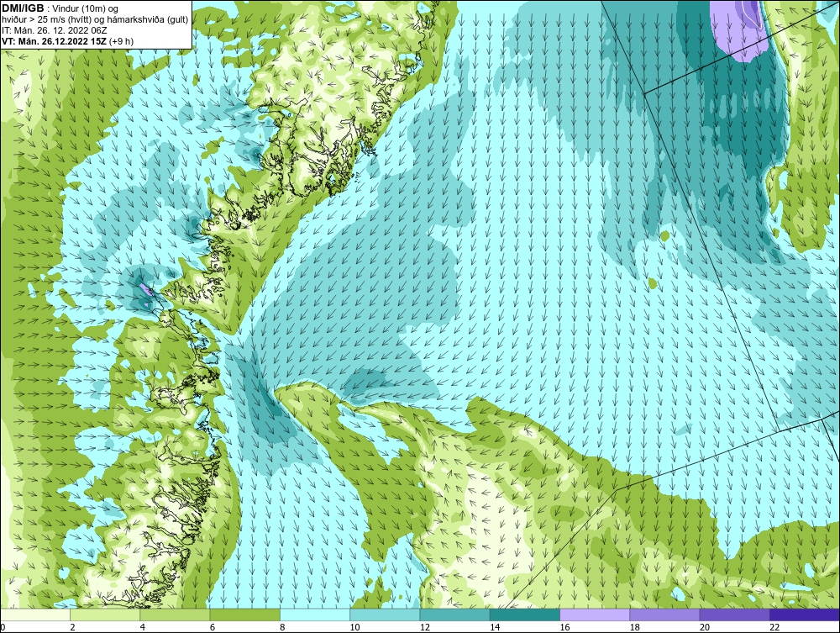
Task: Click the 18–20 m/s purple legend swatch
Action: pyautogui.click(x=664, y=615)
